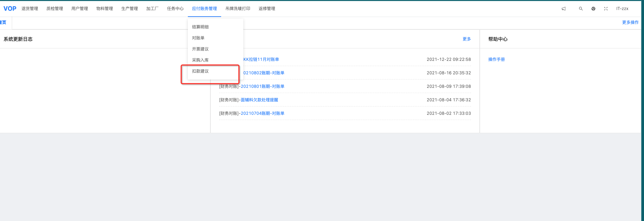Go to 生产管理 in top navigation
Viewport: 644px width, 221px height.
click(130, 9)
